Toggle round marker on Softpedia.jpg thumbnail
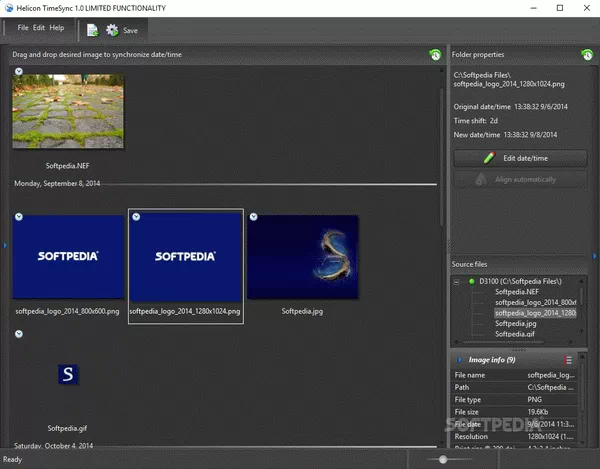 254,216
